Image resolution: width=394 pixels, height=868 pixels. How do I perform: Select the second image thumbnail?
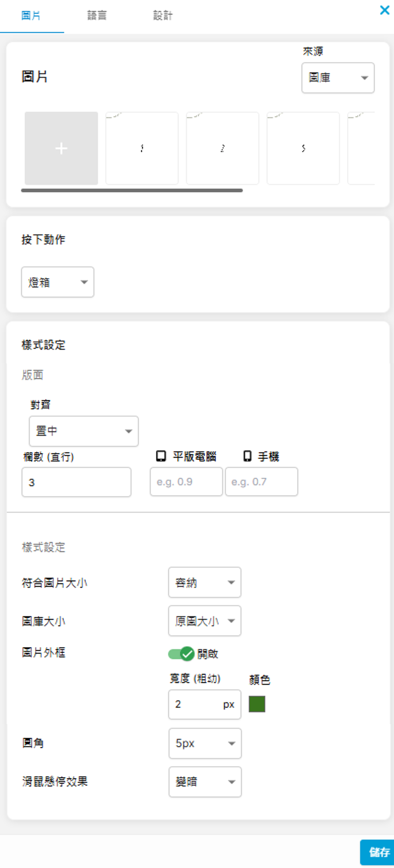click(223, 148)
